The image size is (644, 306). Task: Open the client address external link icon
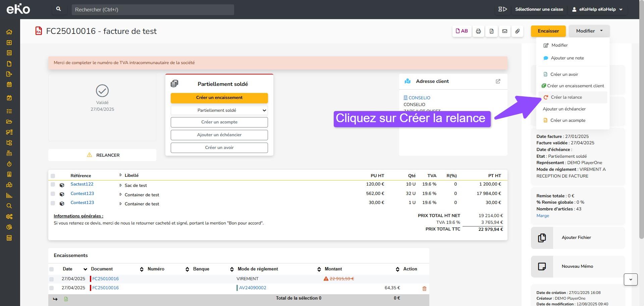[x=498, y=81]
